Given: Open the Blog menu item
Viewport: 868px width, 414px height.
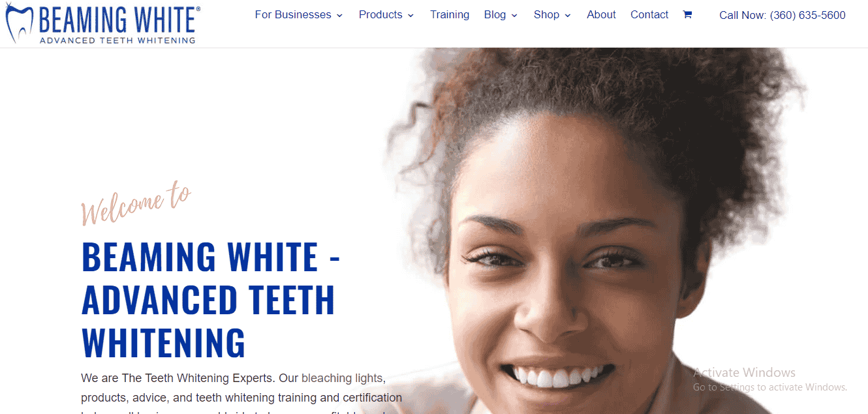Looking at the screenshot, I should (495, 14).
